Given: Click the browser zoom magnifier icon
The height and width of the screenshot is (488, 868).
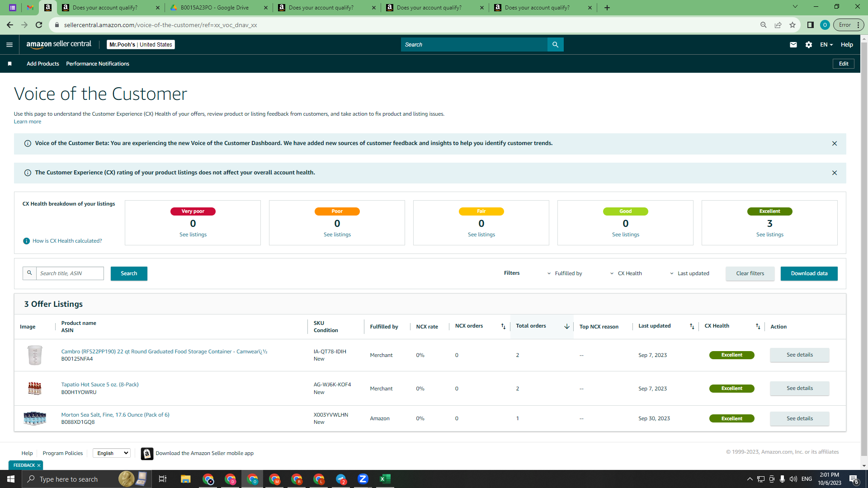Looking at the screenshot, I should (x=764, y=25).
